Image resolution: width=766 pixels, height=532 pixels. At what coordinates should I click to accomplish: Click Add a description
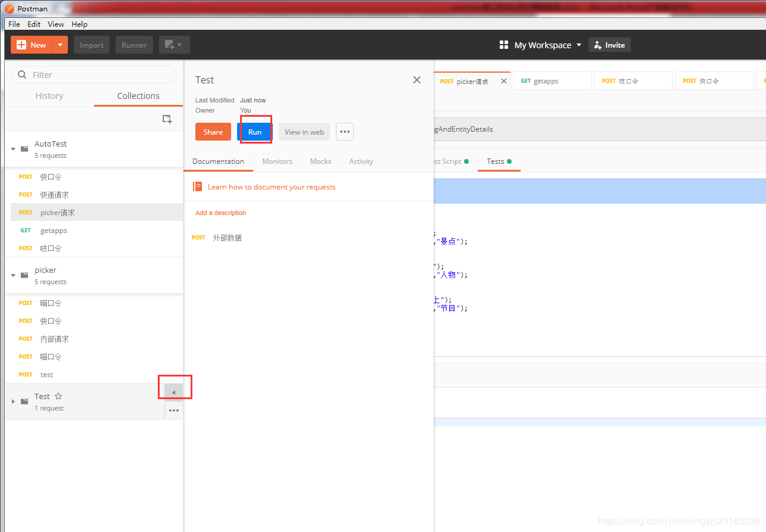coord(220,213)
